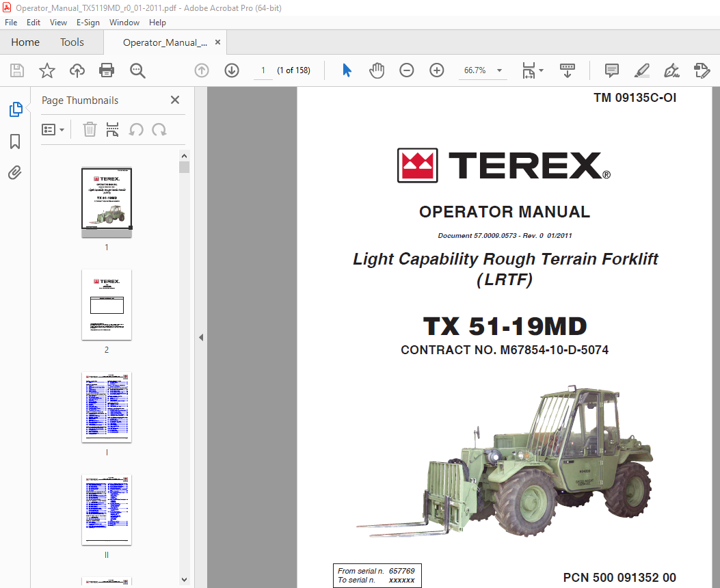Viewport: 720px width, 588px height.
Task: Go to previous page arrow
Action: pos(202,70)
